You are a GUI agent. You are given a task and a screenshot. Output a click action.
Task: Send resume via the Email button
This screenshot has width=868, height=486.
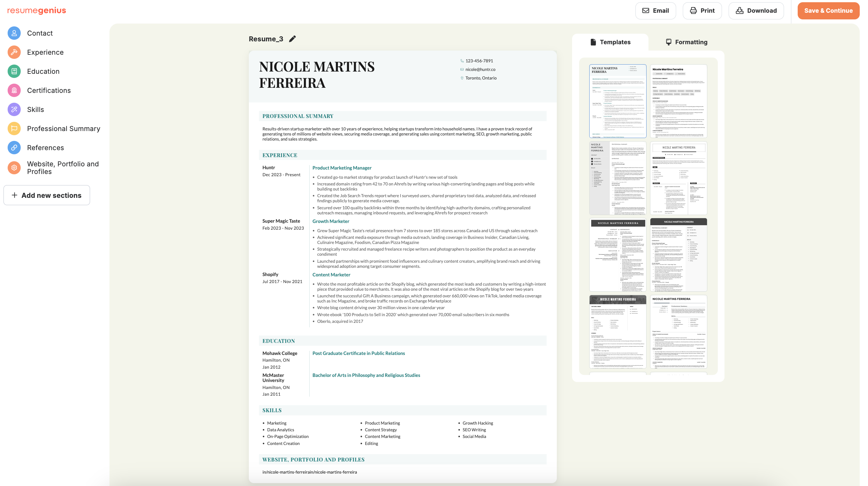pos(655,11)
